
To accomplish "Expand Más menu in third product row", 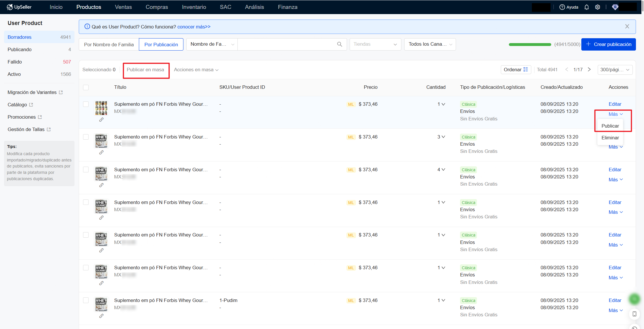I will pyautogui.click(x=616, y=180).
